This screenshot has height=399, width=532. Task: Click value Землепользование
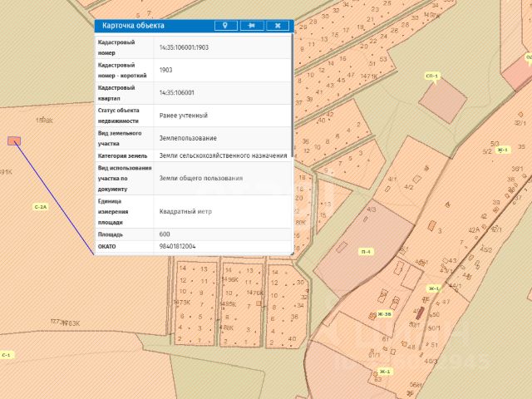[x=188, y=138]
